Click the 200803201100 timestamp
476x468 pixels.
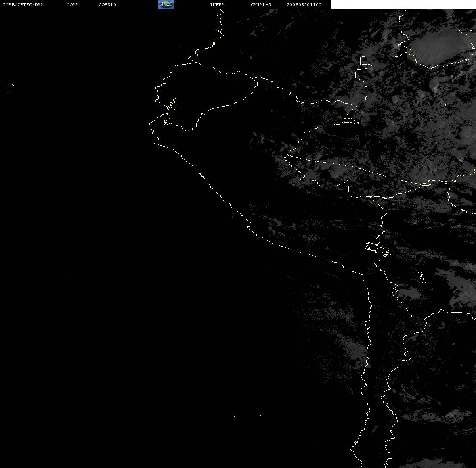(304, 4)
